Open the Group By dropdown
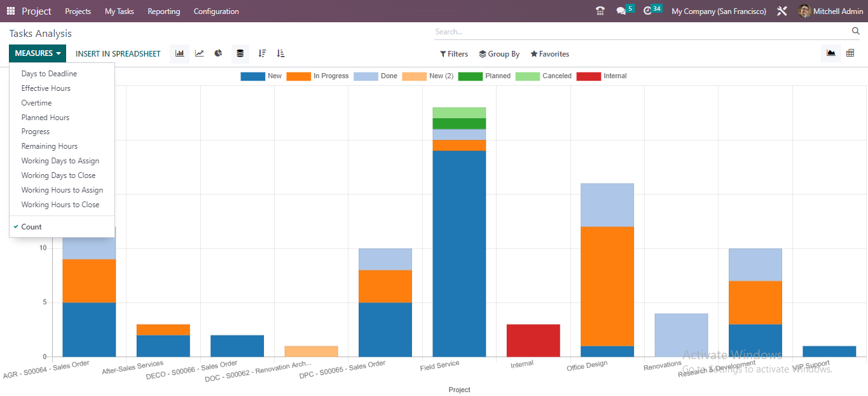868x396 pixels. click(499, 54)
